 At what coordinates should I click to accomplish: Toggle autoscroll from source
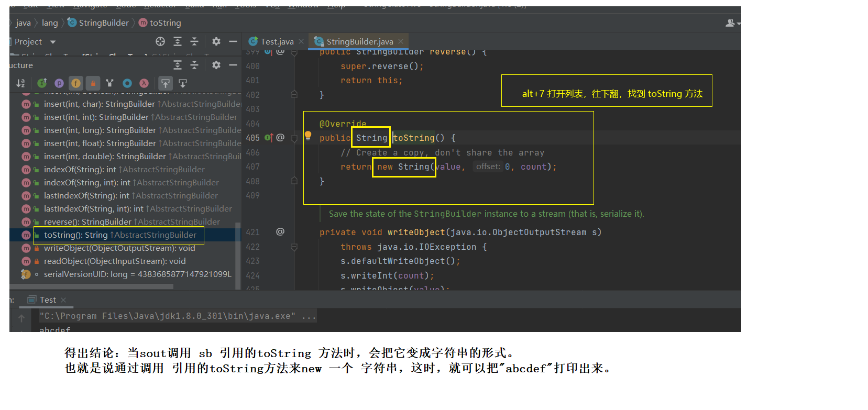(x=183, y=83)
